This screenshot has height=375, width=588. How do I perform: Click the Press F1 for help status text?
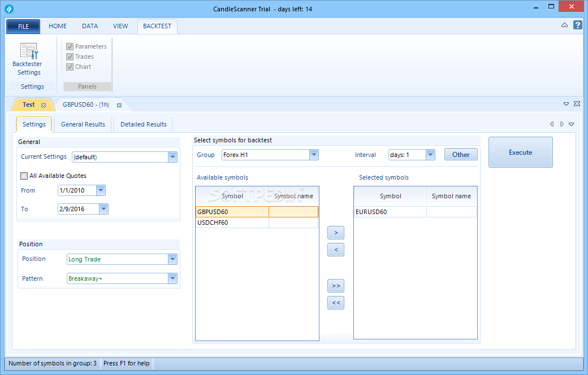tap(127, 363)
